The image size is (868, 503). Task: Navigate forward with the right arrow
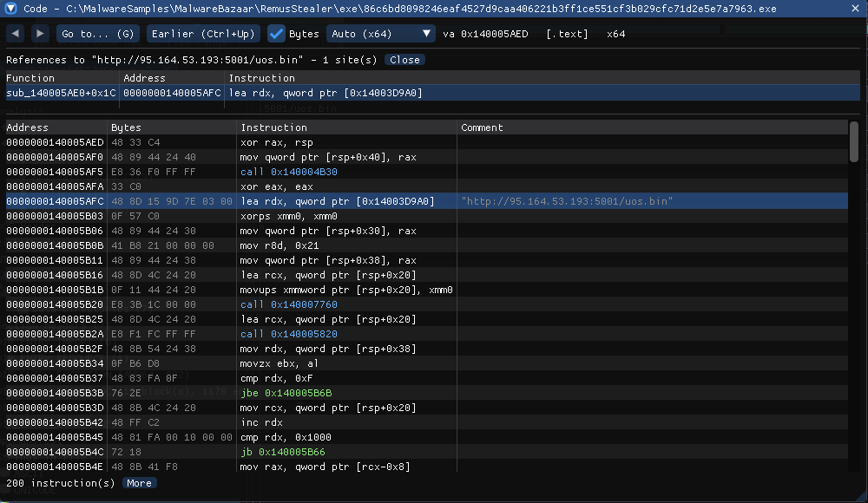click(x=40, y=34)
